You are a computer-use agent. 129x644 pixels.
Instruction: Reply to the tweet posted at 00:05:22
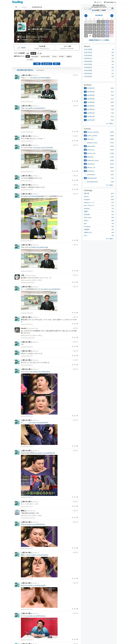click(x=72, y=271)
